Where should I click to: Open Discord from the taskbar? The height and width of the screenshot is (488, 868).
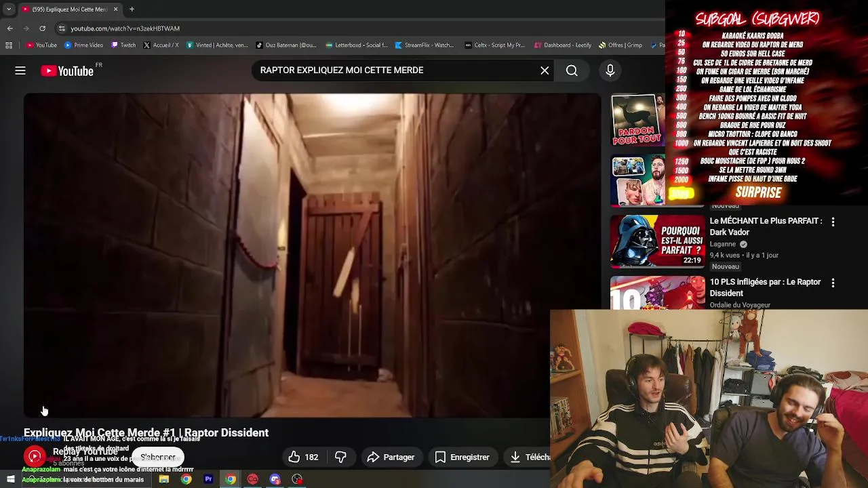(x=275, y=479)
